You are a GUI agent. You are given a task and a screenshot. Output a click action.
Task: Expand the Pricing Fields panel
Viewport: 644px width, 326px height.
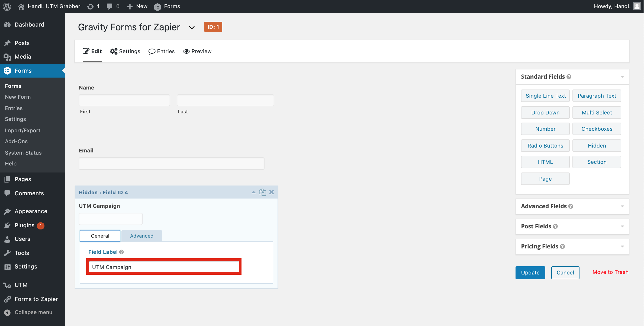(622, 247)
